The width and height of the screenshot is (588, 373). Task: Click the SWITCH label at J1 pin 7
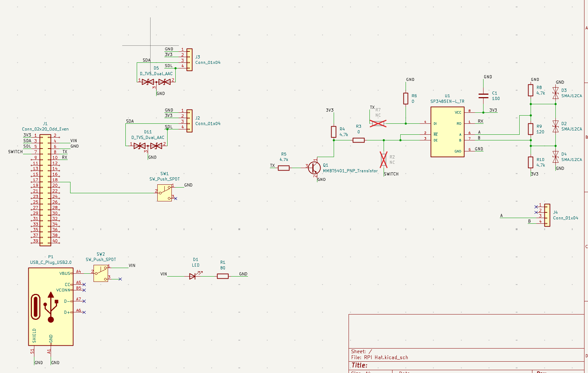pos(16,152)
